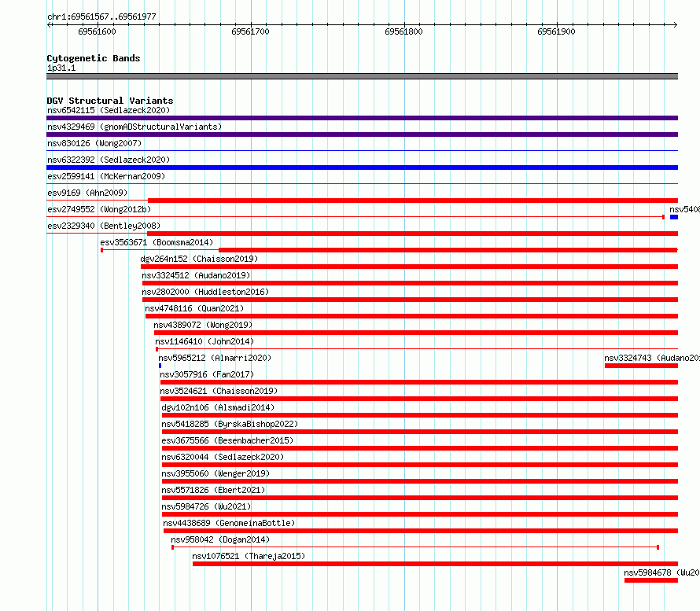This screenshot has height=611, width=700.
Task: Click the thick blue bar under nsv6322392
Action: coord(362,167)
